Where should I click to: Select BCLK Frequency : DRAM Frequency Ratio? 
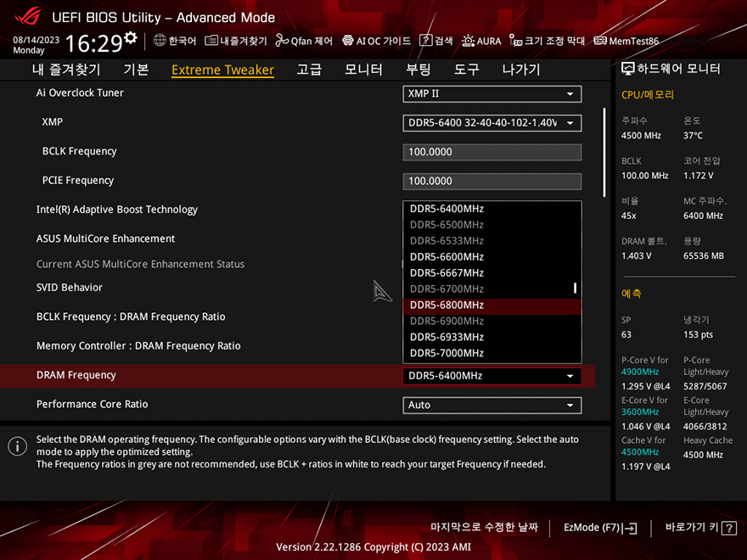pos(131,316)
